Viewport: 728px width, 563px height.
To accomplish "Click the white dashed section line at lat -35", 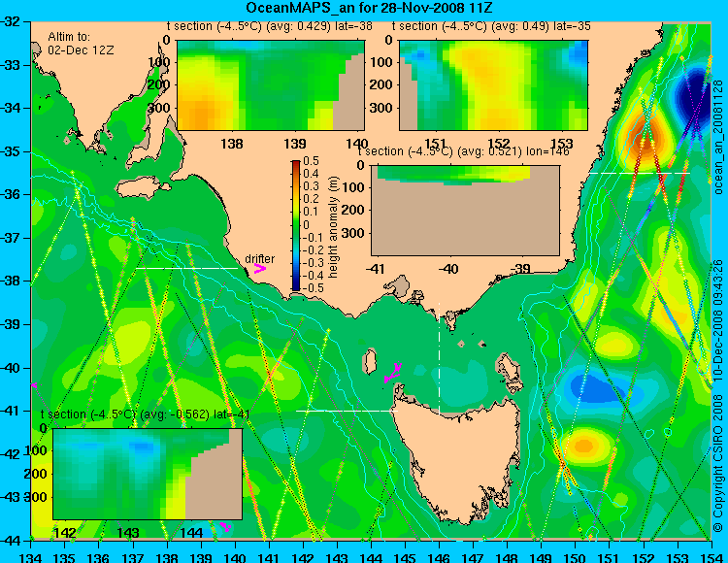I will coord(640,173).
